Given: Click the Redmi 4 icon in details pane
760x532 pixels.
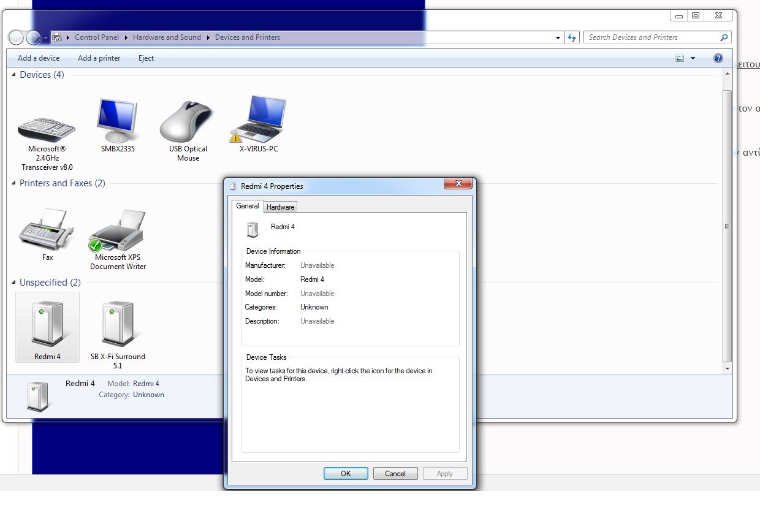Looking at the screenshot, I should [38, 396].
